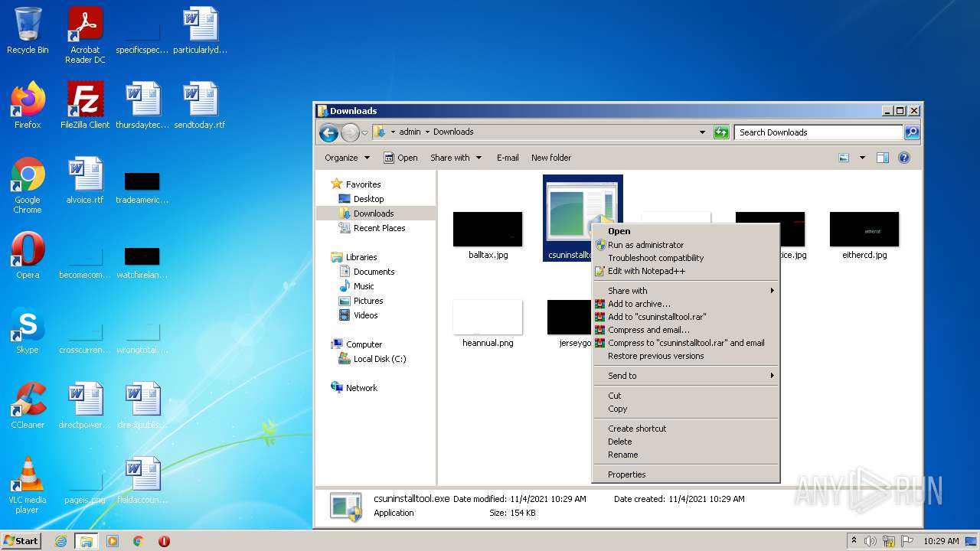
Task: Launch Skype from the desktop
Action: tap(28, 330)
